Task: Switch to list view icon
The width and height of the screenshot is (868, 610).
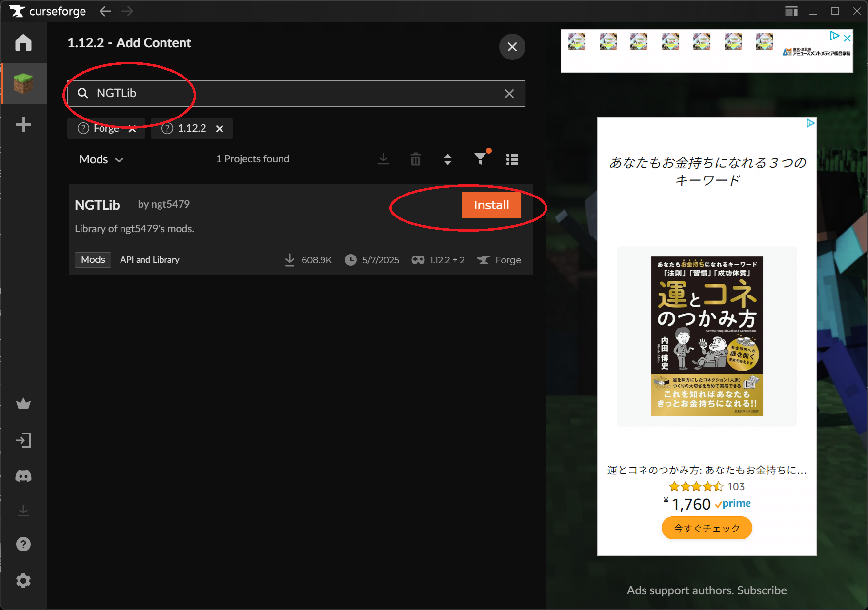Action: click(x=512, y=159)
